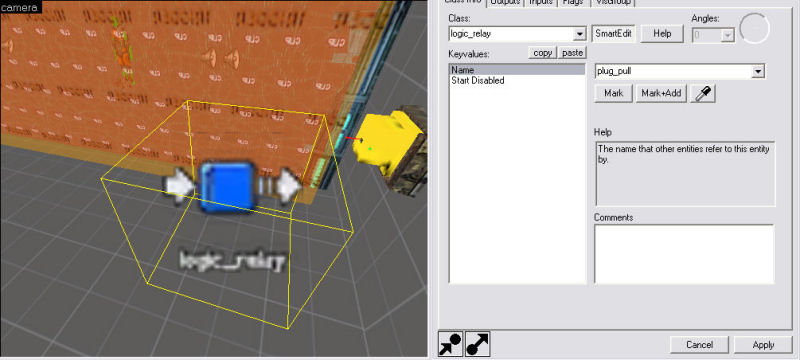Screen dimensions: 800x360
Task: Select the Name keyvalue row
Action: tap(517, 70)
